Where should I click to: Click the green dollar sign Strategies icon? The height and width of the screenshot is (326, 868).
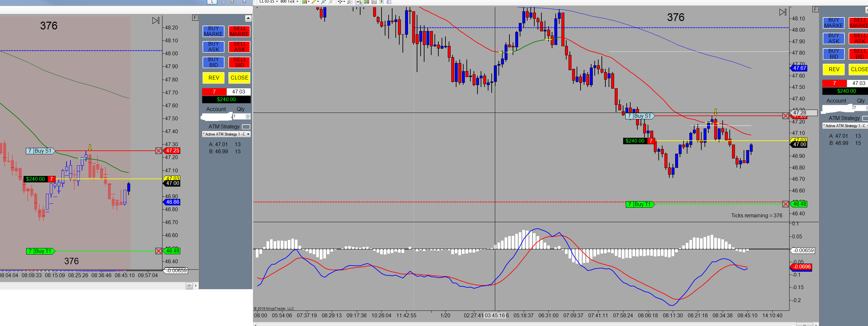pyautogui.click(x=382, y=1)
